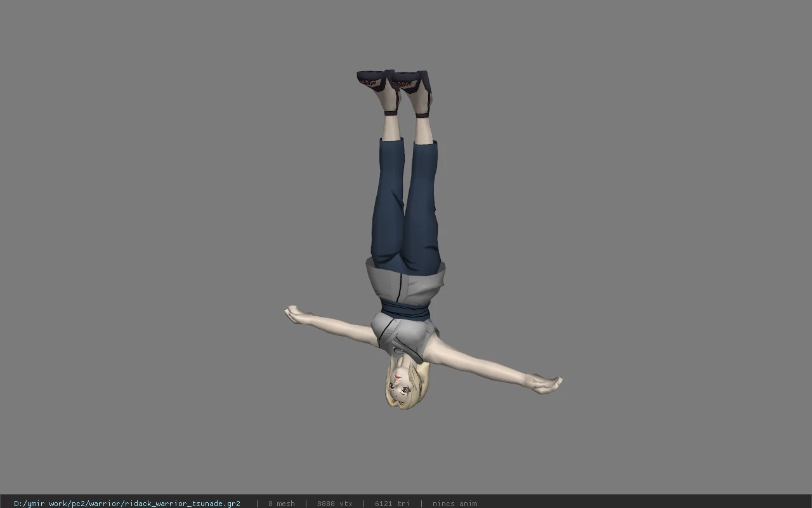Click the "8 mesh" status bar entry
812x508 pixels.
click(281, 504)
